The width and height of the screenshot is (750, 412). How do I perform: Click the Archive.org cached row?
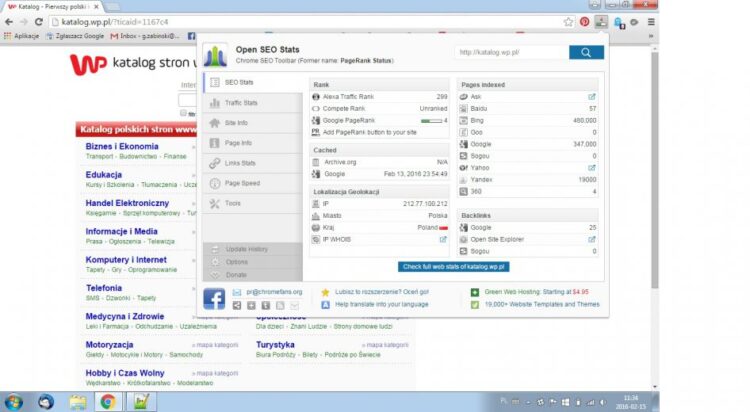click(380, 162)
